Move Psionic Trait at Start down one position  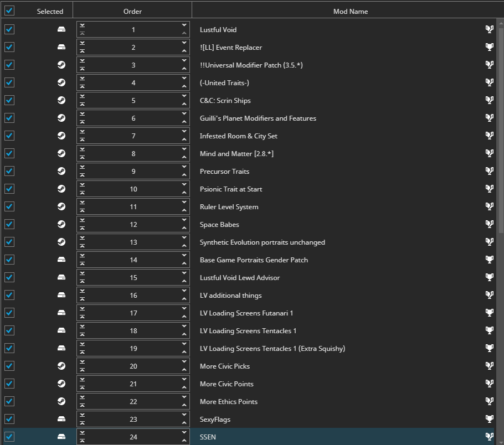[184, 184]
